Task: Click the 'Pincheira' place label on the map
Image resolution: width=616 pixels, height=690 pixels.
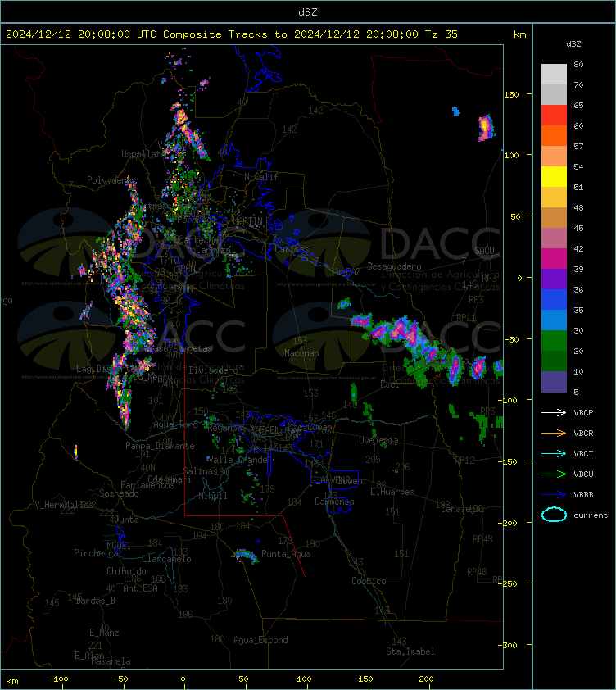Action: pyautogui.click(x=96, y=552)
